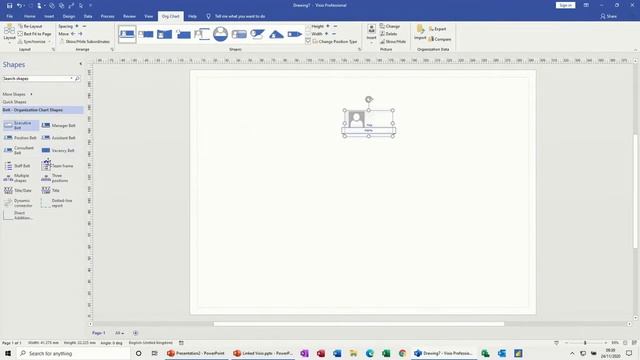Click the Save icon in quick access toolbar
The image size is (640, 360).
point(9,5)
